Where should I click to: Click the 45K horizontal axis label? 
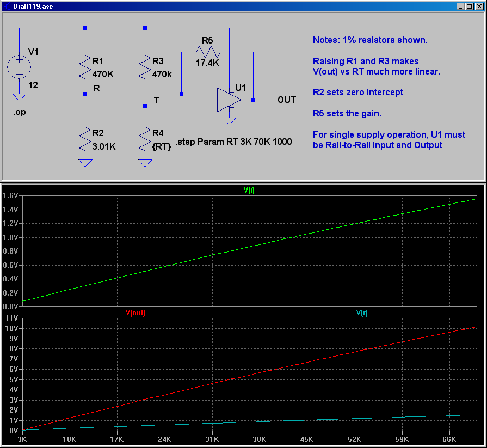[x=307, y=439]
